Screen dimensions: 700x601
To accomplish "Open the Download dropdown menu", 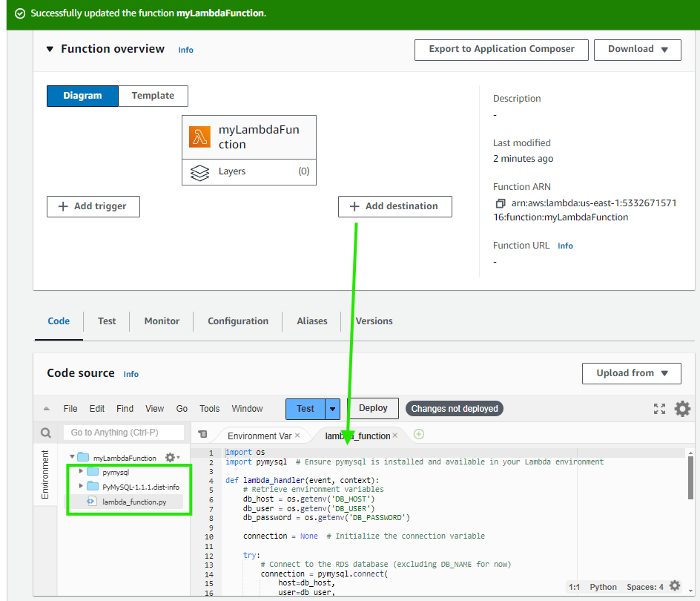I will click(636, 50).
